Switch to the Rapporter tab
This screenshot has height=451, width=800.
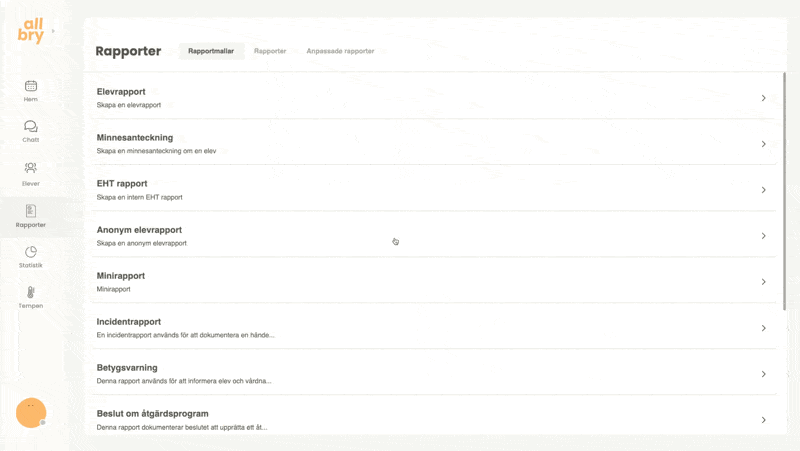tap(270, 51)
